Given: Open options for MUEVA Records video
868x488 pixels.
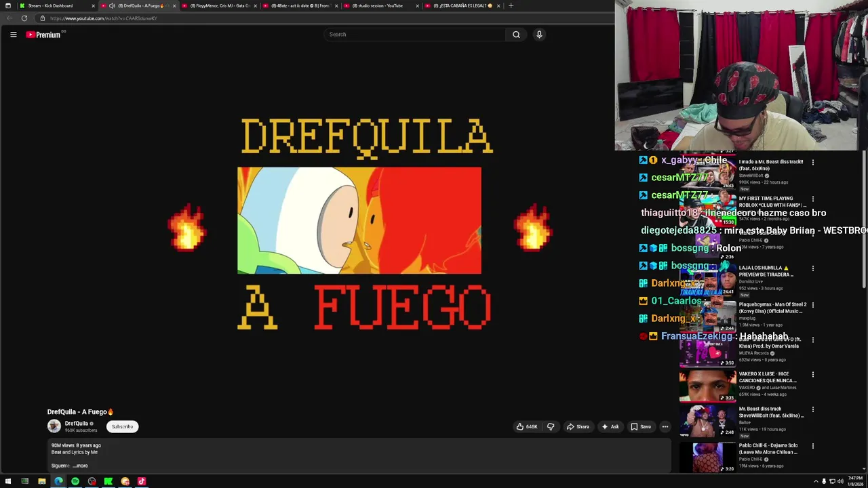Looking at the screenshot, I should [812, 340].
